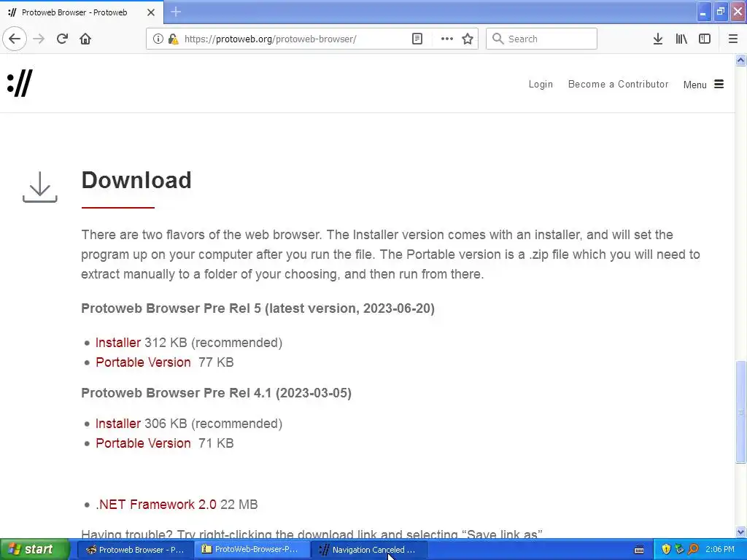Viewport: 747px width, 560px height.
Task: Open the Firefox hamburger menu
Action: [733, 39]
